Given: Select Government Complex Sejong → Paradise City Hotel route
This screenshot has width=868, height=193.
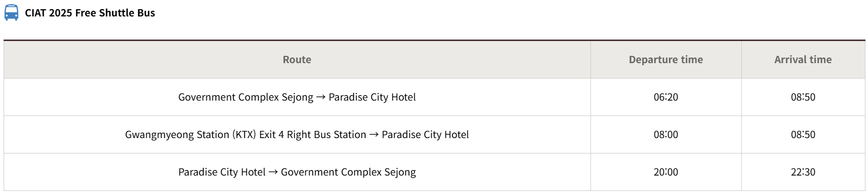Looking at the screenshot, I should coord(297,97).
